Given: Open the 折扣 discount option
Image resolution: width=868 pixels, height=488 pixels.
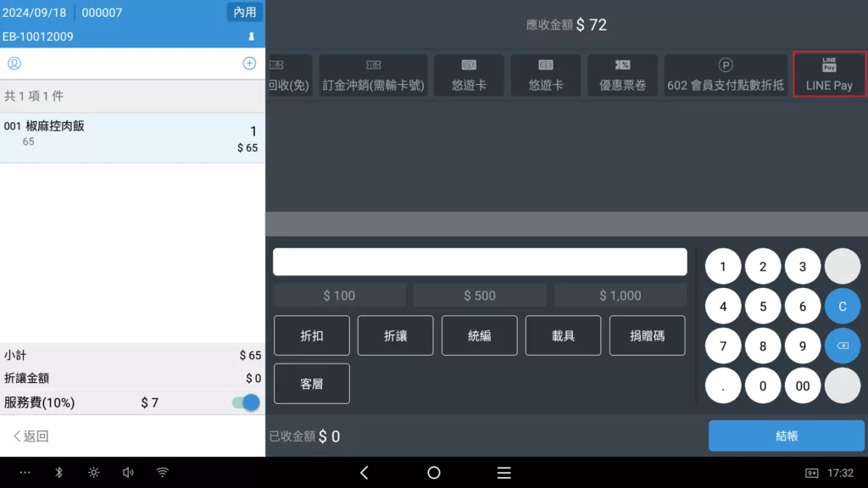Looking at the screenshot, I should click(x=312, y=335).
